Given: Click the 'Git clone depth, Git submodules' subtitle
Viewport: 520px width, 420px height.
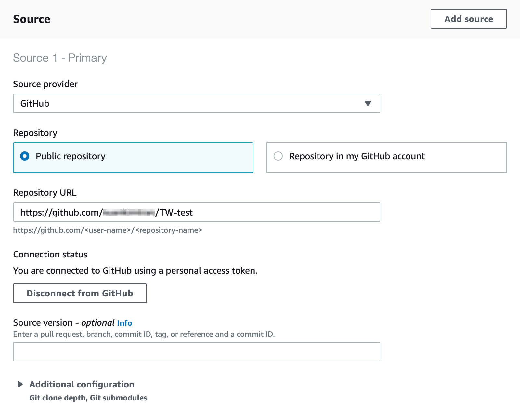Looking at the screenshot, I should pos(88,398).
